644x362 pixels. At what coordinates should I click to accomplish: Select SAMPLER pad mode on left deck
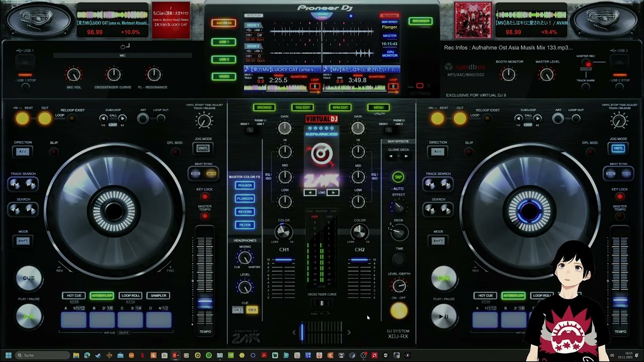pos(158,296)
